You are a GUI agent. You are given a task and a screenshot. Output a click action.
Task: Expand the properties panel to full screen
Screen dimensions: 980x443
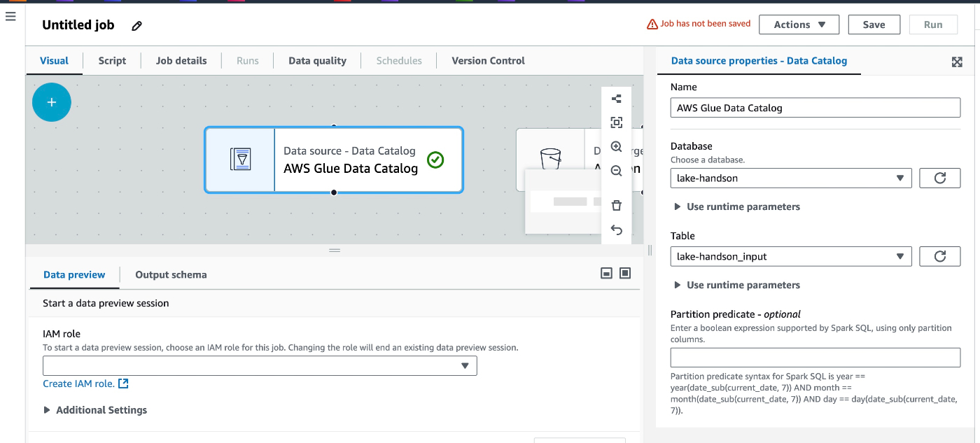[957, 62]
